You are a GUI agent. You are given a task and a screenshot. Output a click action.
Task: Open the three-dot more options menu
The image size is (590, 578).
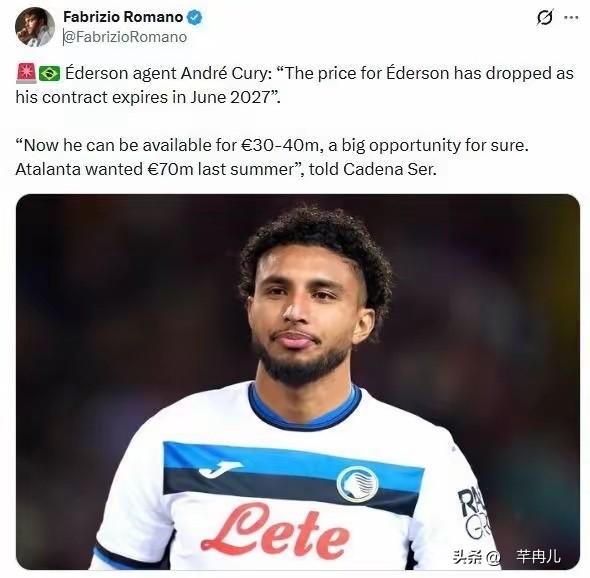(572, 17)
